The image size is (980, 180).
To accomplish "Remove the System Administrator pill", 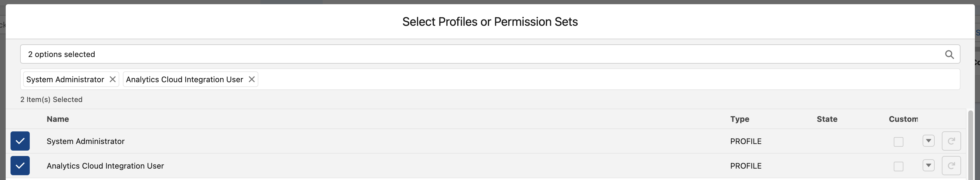I will coord(113,79).
